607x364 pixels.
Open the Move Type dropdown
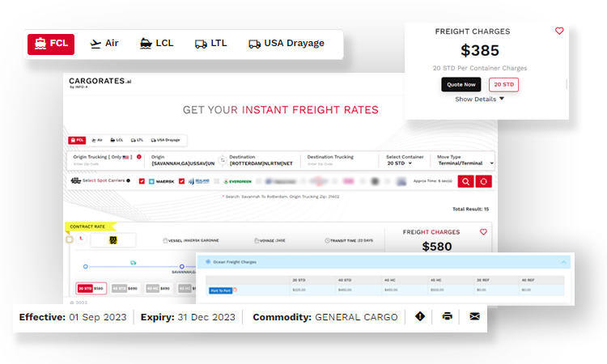point(465,163)
